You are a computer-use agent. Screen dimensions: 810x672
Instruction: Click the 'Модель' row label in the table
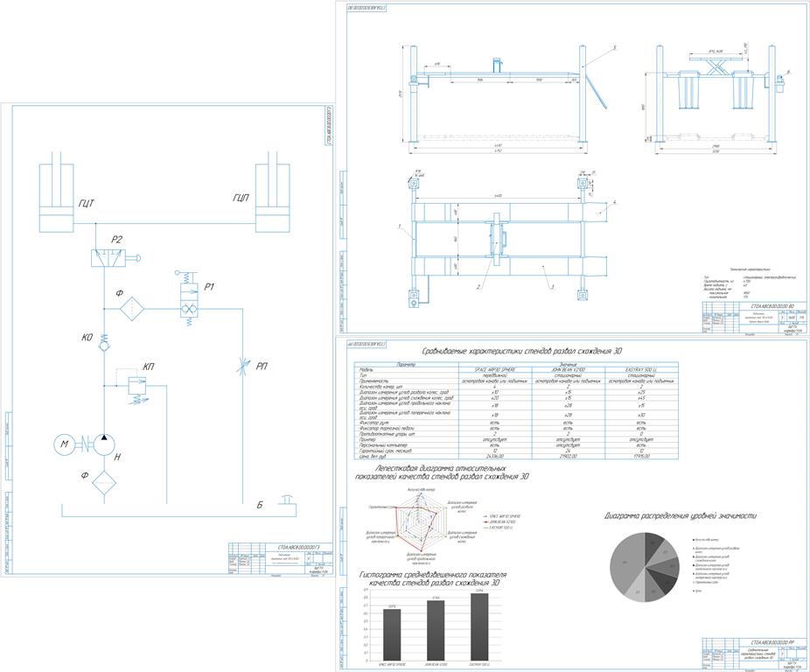pos(366,370)
